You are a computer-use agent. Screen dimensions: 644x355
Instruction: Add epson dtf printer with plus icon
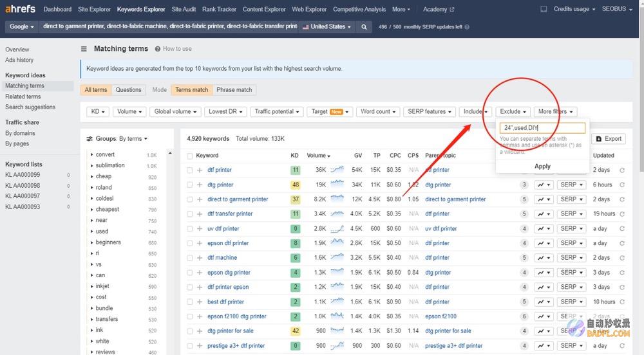(200, 243)
